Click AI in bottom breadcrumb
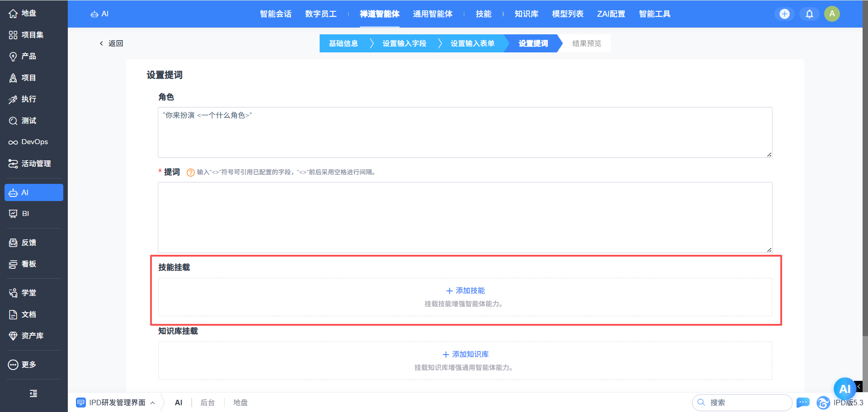The width and height of the screenshot is (868, 412). click(179, 403)
